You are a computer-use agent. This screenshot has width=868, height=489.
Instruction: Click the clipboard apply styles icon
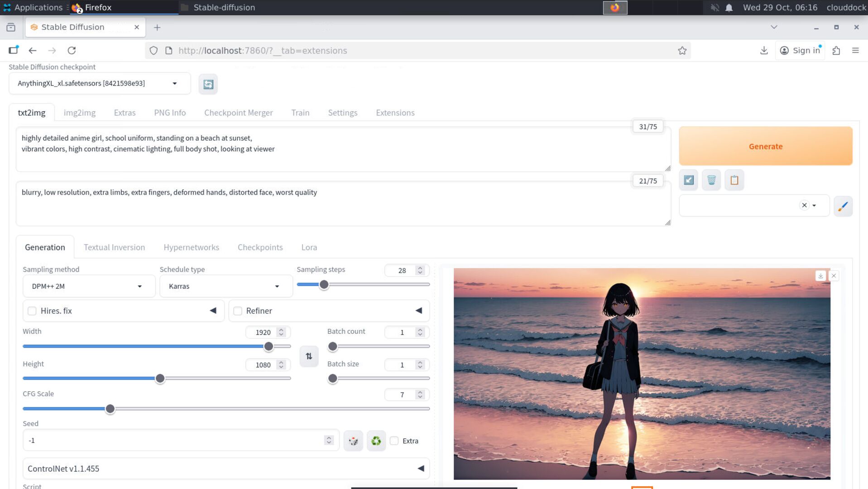point(734,180)
